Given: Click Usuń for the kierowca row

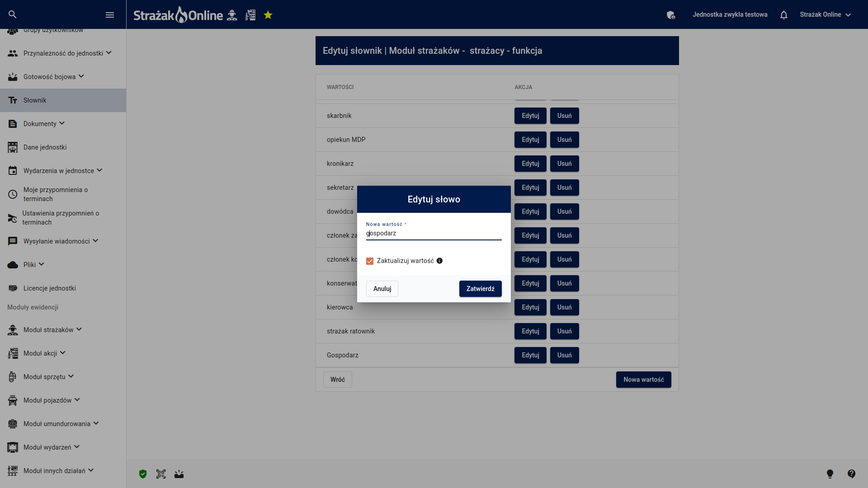Looking at the screenshot, I should pos(565,307).
